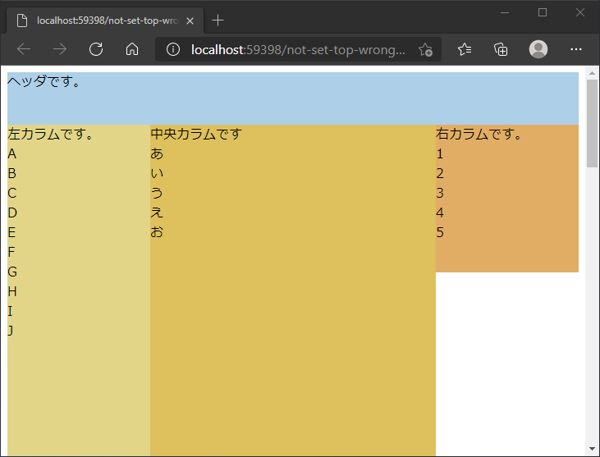The width and height of the screenshot is (600, 457).
Task: Click え in the center column
Action: (x=157, y=213)
